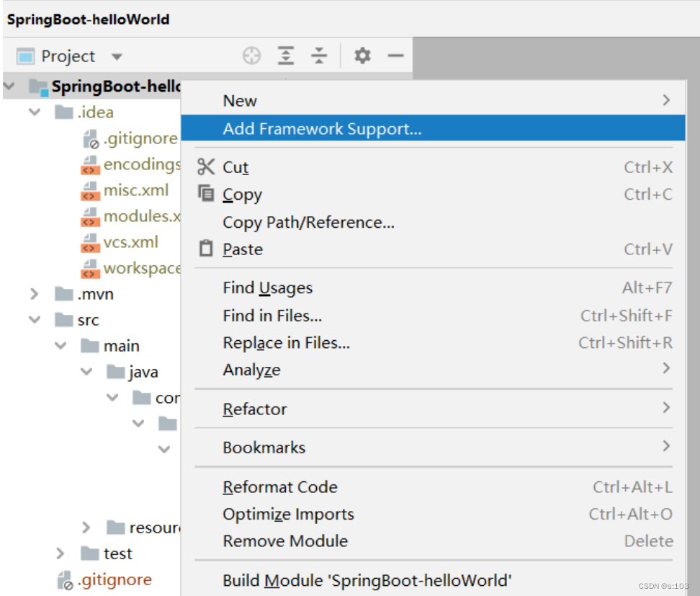Click the locate/select opened file target icon
Screen dimensions: 700x596
pos(251,55)
